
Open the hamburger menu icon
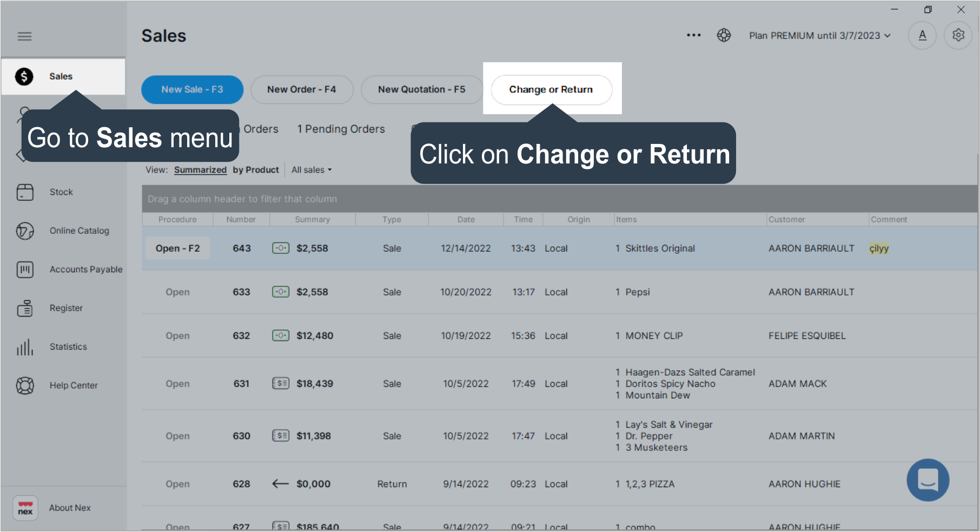tap(24, 36)
